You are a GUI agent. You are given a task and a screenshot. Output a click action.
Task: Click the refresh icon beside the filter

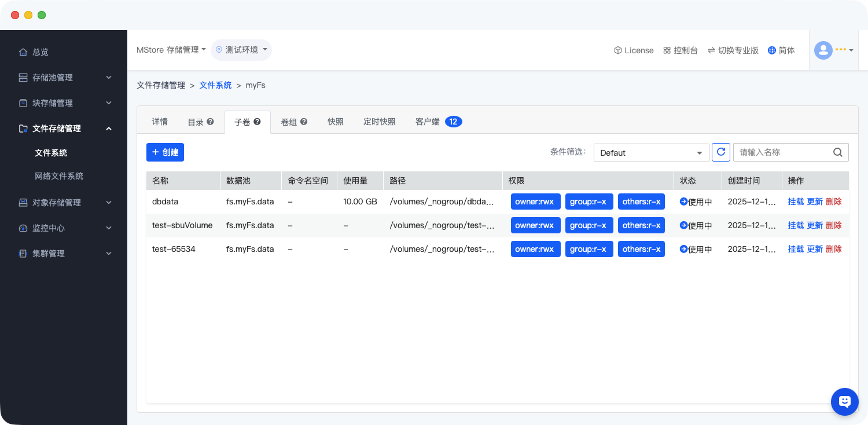coord(721,152)
